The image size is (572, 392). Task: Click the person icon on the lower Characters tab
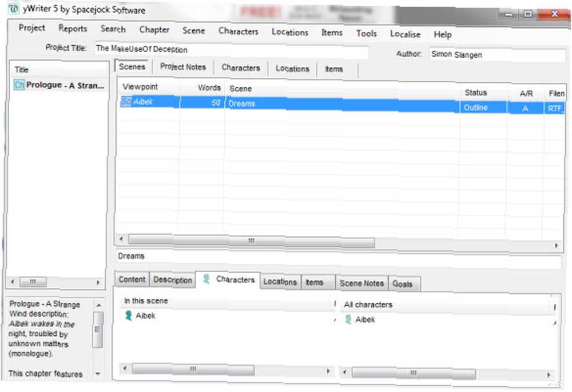point(206,279)
